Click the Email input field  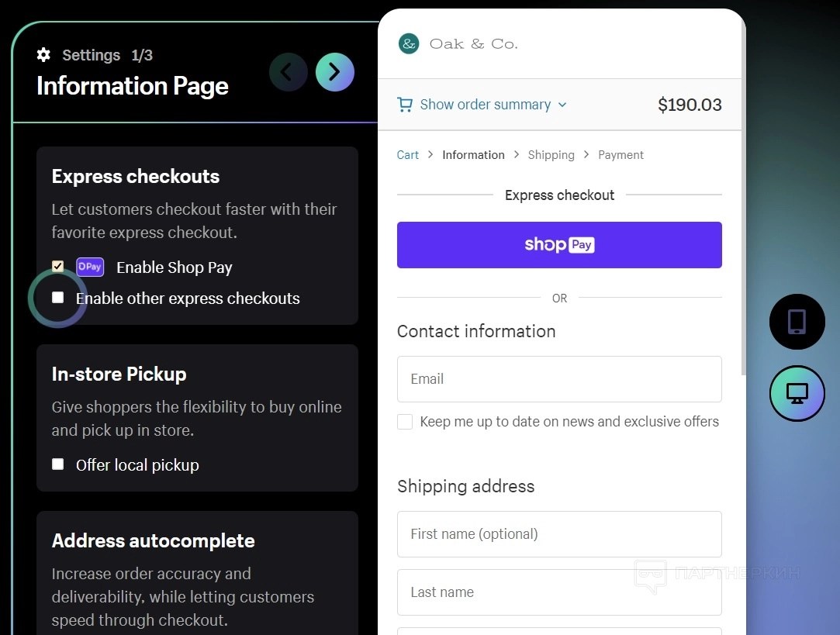point(559,379)
